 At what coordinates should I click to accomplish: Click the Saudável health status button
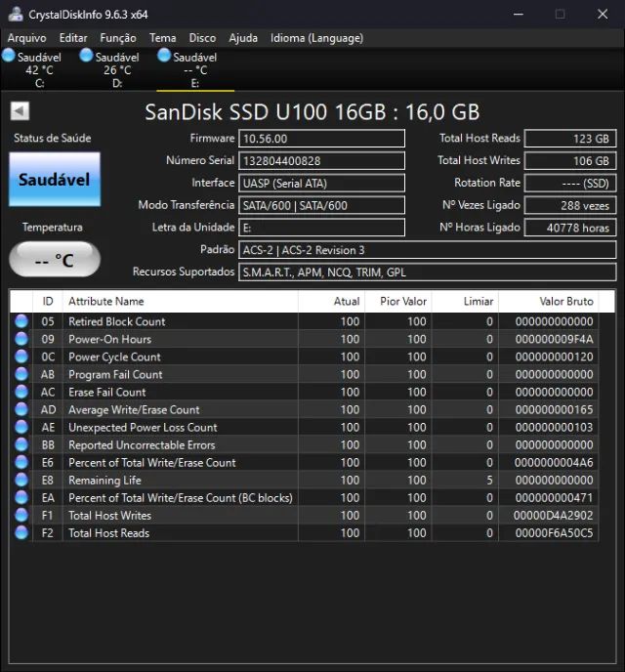tap(55, 179)
